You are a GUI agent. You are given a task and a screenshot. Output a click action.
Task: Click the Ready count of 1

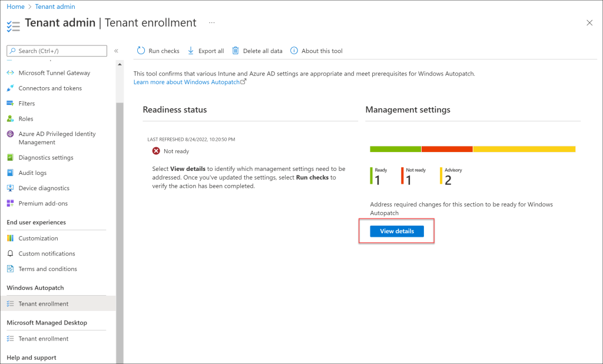pyautogui.click(x=377, y=180)
